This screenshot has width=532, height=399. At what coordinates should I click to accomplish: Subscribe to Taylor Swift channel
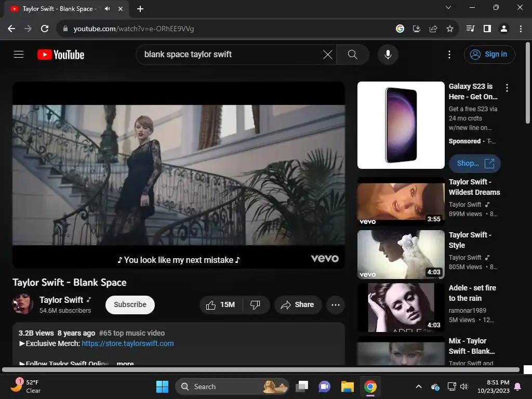pyautogui.click(x=130, y=304)
